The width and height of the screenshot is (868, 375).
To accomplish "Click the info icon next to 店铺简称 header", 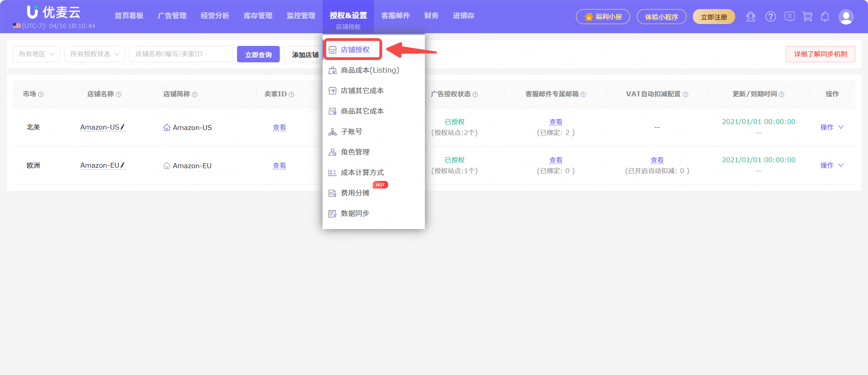I will 195,95.
